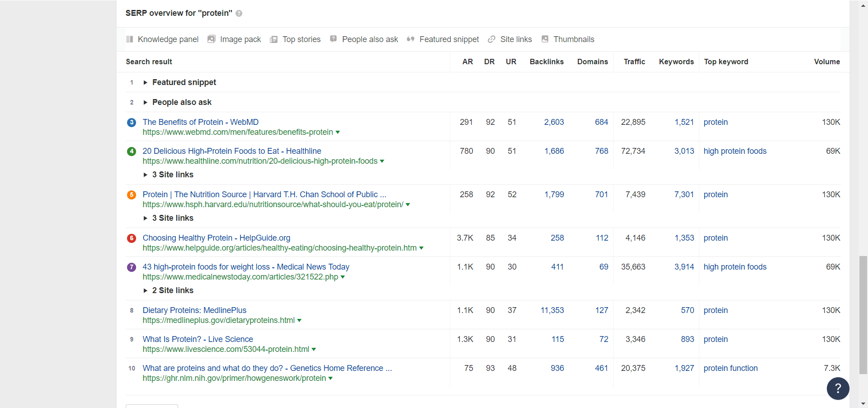
Task: Click the Knowledge panel icon
Action: (130, 39)
